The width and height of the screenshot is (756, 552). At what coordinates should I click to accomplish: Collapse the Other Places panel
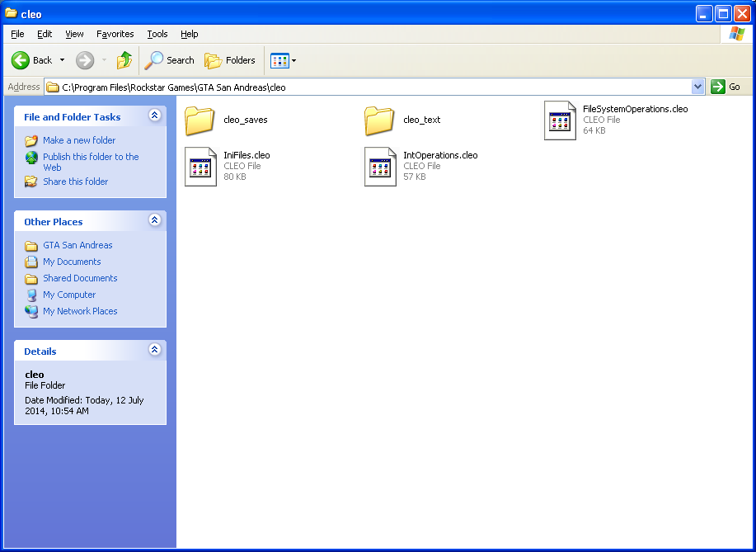click(155, 220)
